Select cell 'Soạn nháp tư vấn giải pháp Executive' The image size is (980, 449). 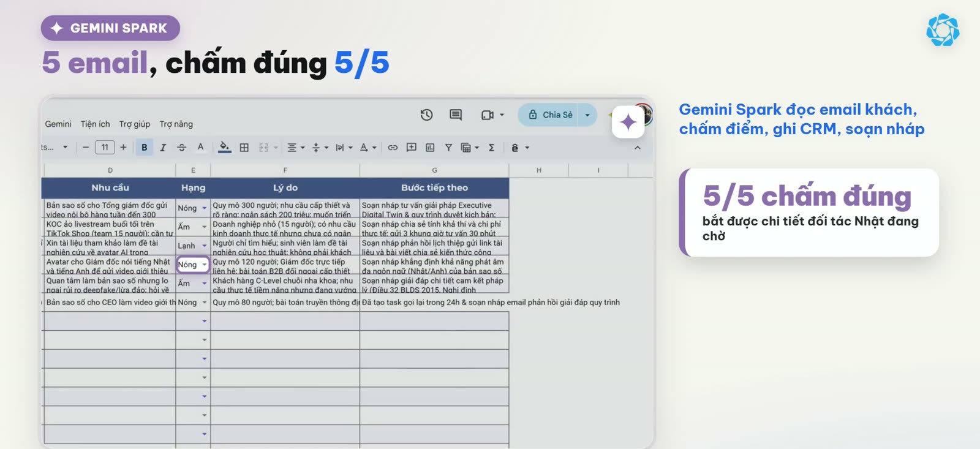[x=434, y=208]
